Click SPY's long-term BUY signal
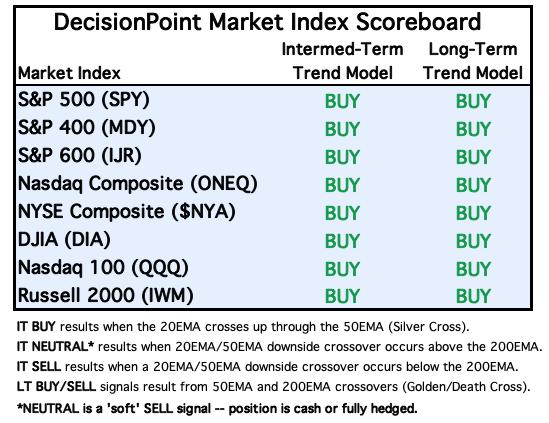The width and height of the screenshot is (549, 423). coord(473,102)
